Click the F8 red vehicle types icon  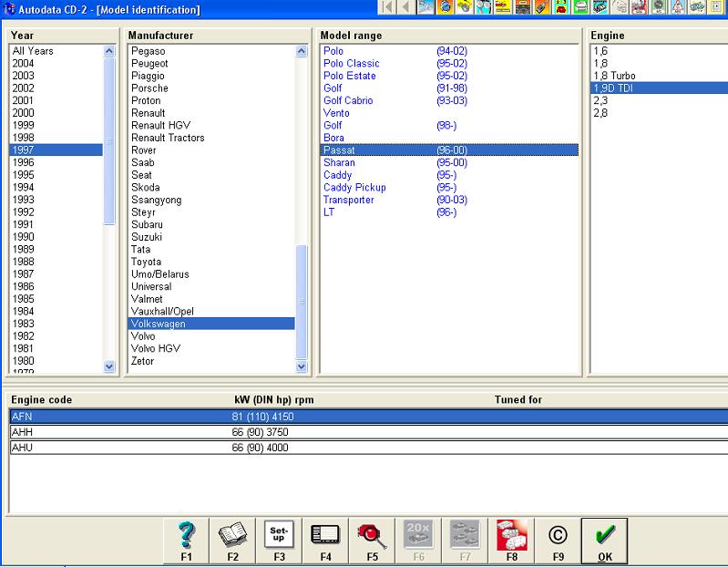point(512,541)
